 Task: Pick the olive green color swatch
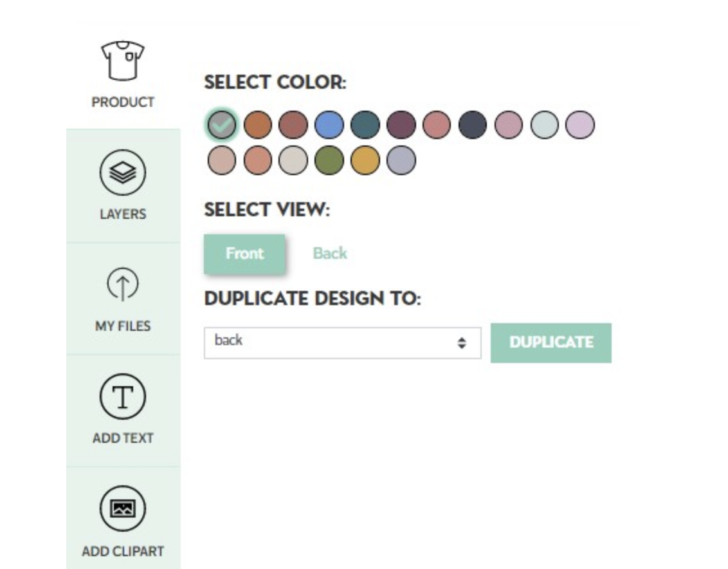[329, 160]
